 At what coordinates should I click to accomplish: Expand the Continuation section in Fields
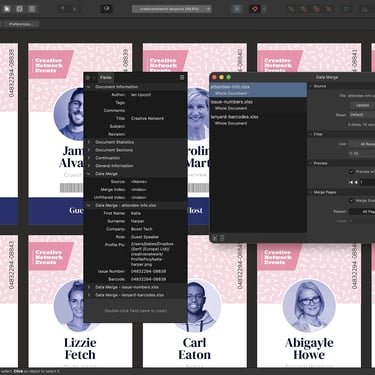coord(89,158)
